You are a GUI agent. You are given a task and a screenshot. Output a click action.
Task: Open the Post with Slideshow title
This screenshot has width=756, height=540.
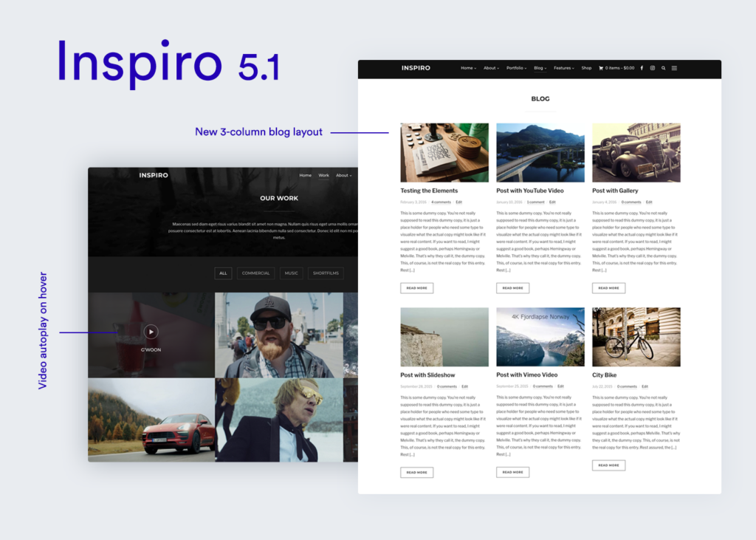point(427,375)
